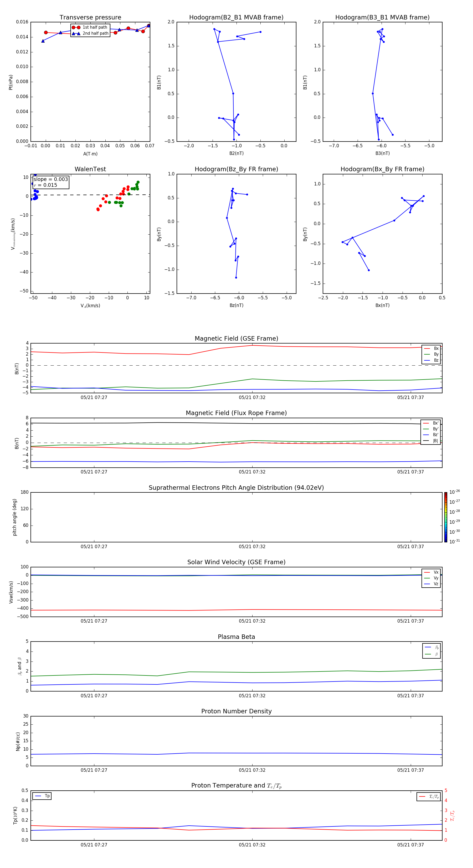
Task: Click the dashed fit line in WalenTest plot
Action: coord(90,195)
